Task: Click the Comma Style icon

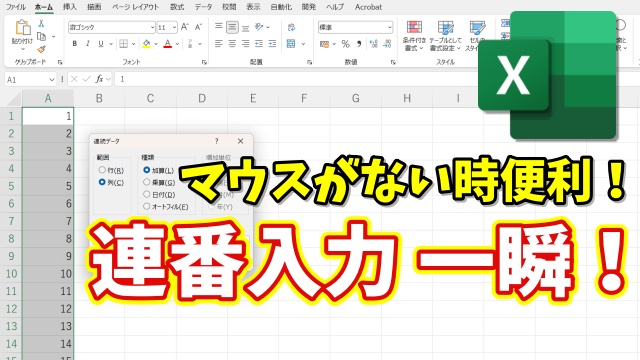Action: point(359,44)
